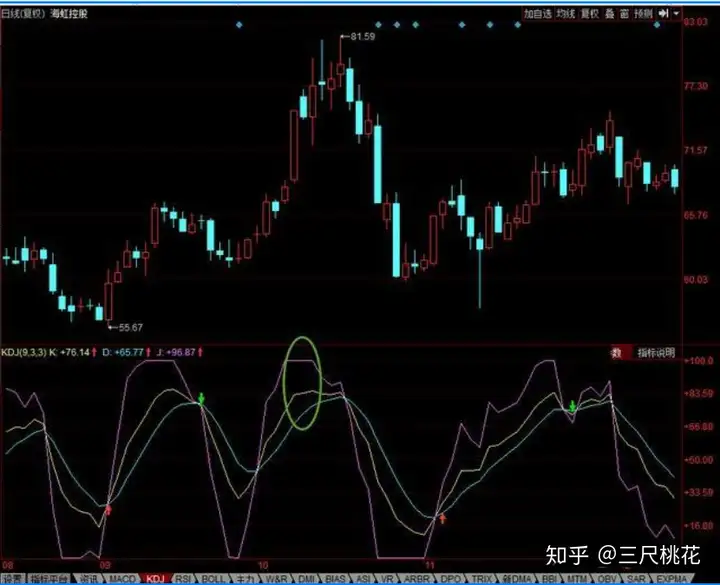
Task: Click the 71.57 price axis label
Action: (696, 150)
